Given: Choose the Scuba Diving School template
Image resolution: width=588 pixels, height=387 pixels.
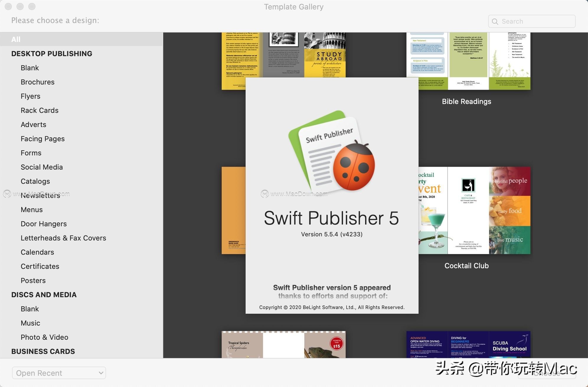Looking at the screenshot, I should [x=468, y=344].
